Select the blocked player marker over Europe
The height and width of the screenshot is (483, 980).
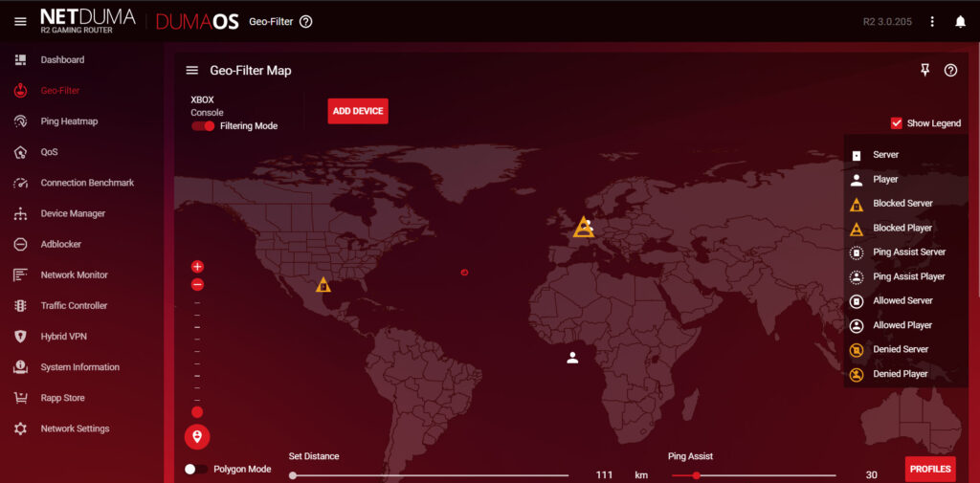(x=584, y=228)
